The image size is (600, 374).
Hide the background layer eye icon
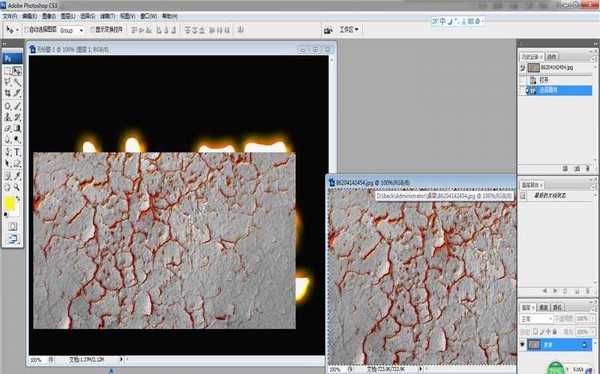(x=523, y=345)
